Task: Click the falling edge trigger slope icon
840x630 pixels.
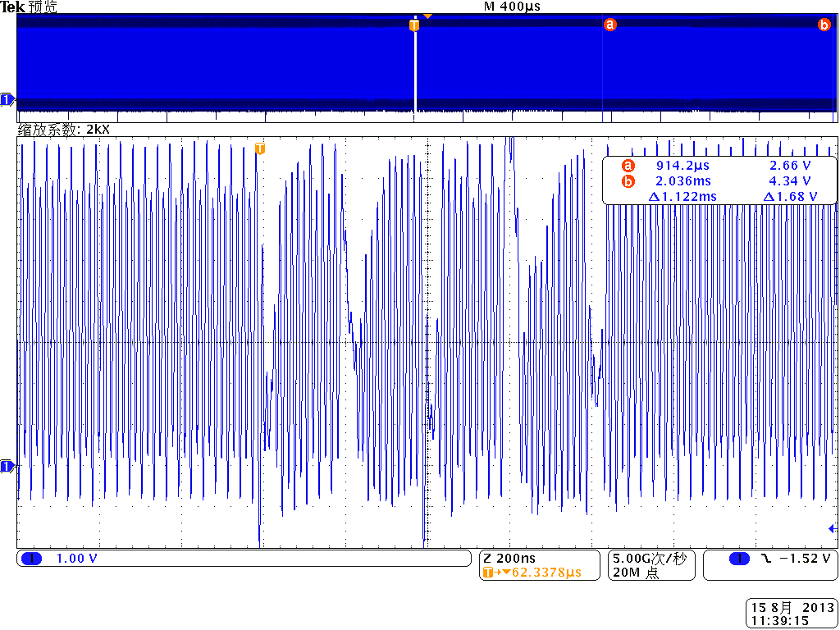Action: [x=765, y=559]
